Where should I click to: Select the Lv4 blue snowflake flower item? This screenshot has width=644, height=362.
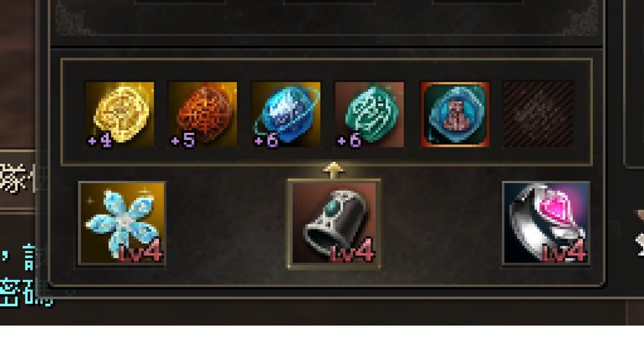coord(122,223)
